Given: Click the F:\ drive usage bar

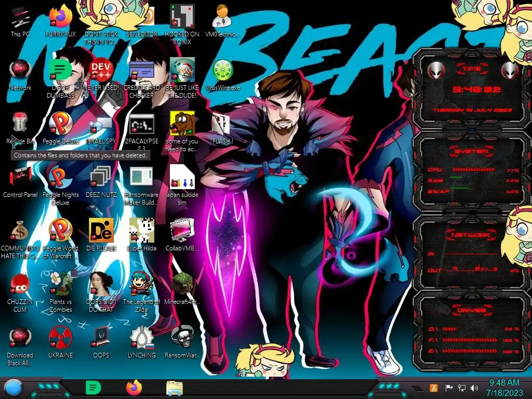Looking at the screenshot, I should click(470, 340).
